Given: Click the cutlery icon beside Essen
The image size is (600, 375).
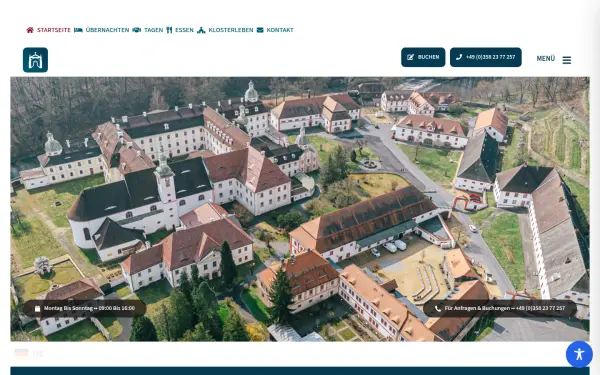Looking at the screenshot, I should click(169, 30).
